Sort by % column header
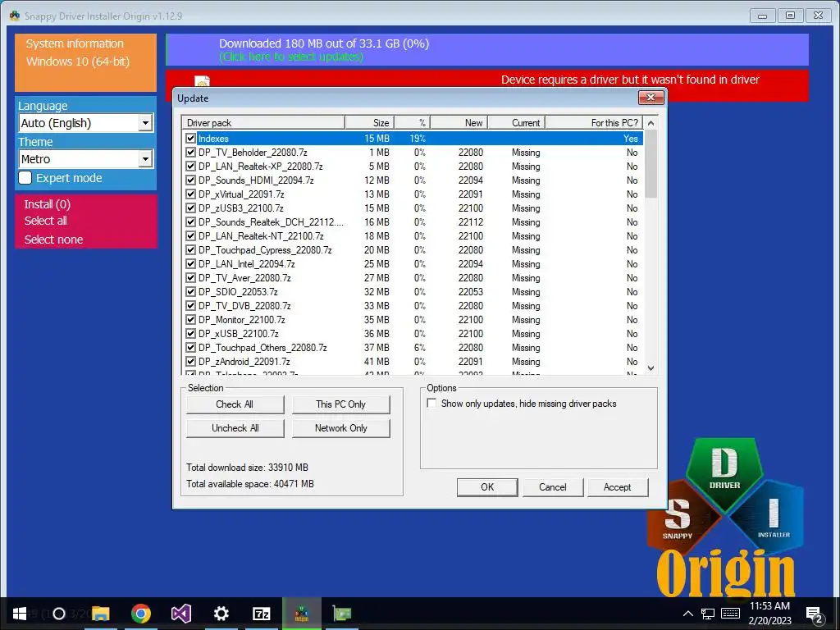 point(412,123)
